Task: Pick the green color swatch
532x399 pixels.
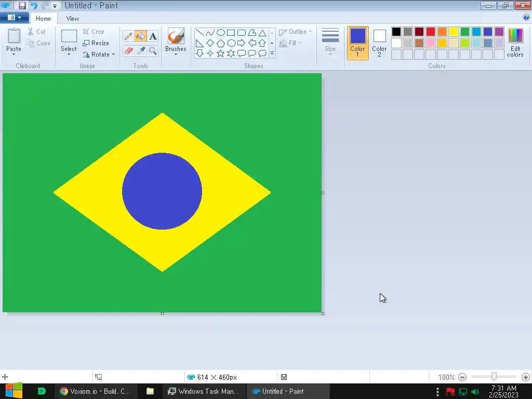Action: [465, 32]
